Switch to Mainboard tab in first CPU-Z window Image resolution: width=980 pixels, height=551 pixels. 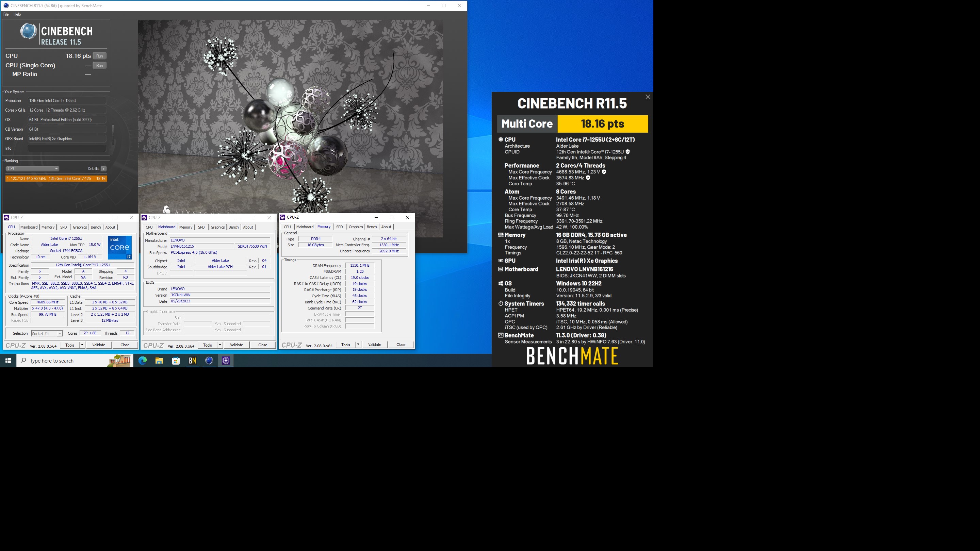(x=29, y=228)
